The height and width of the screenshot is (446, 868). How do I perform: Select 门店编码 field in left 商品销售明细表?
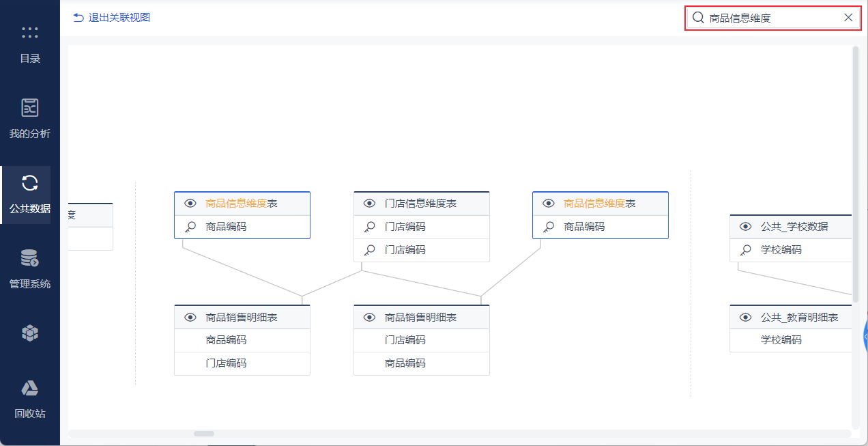[227, 363]
